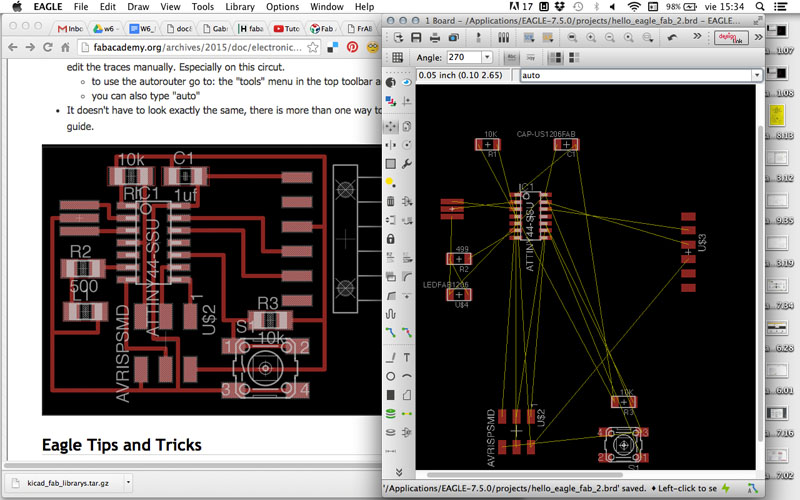The width and height of the screenshot is (800, 500).
Task: Select the Show (eye) tool
Action: (x=407, y=82)
